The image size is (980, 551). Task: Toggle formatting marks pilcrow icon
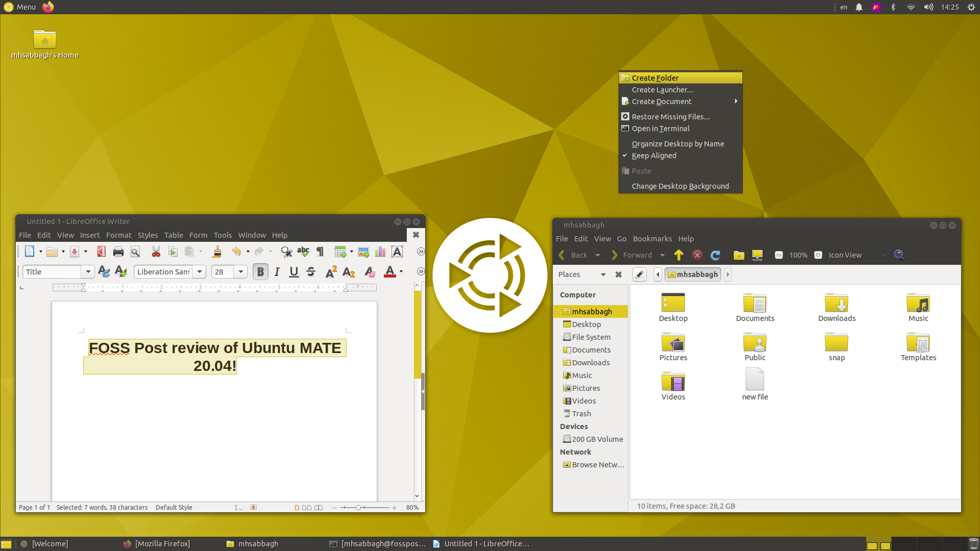pos(320,252)
